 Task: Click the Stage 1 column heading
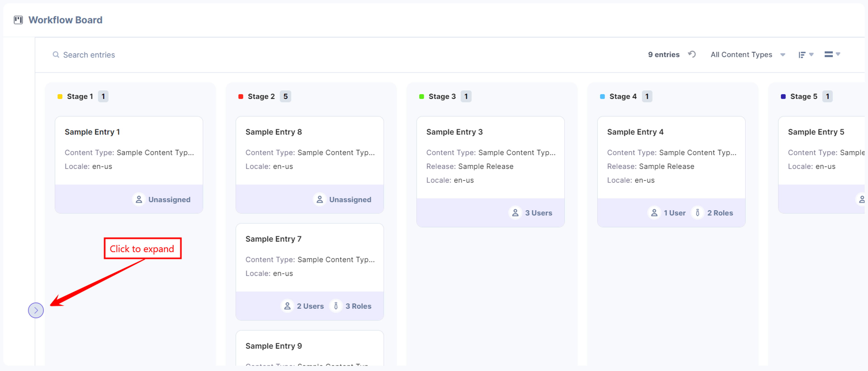pos(80,97)
